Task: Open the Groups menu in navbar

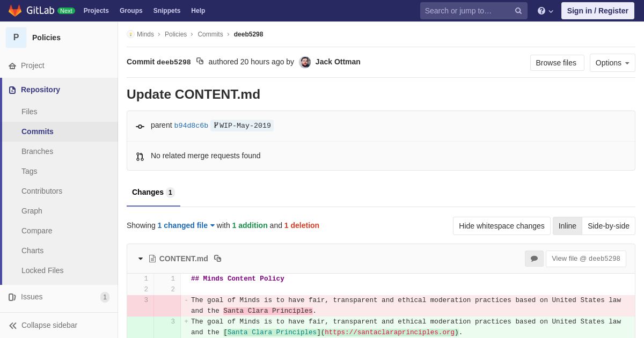Action: [131, 11]
